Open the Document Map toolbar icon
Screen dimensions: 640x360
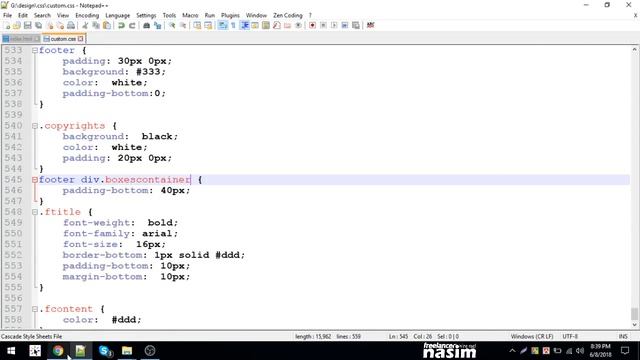click(x=266, y=25)
